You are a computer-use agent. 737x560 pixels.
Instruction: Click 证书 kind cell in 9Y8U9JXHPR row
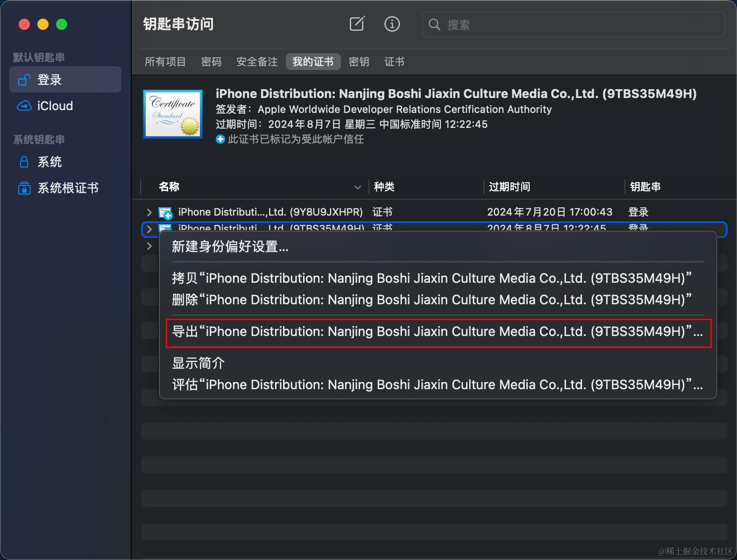click(382, 212)
